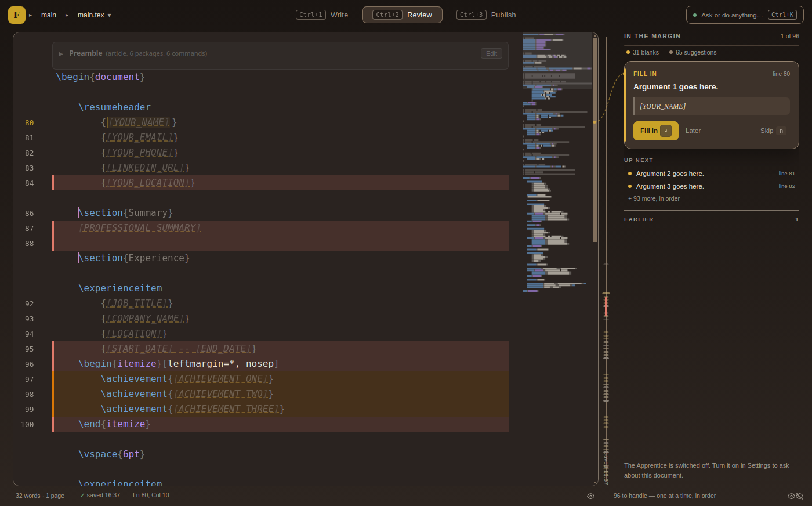Filter margin by 65 suggestions

[693, 52]
